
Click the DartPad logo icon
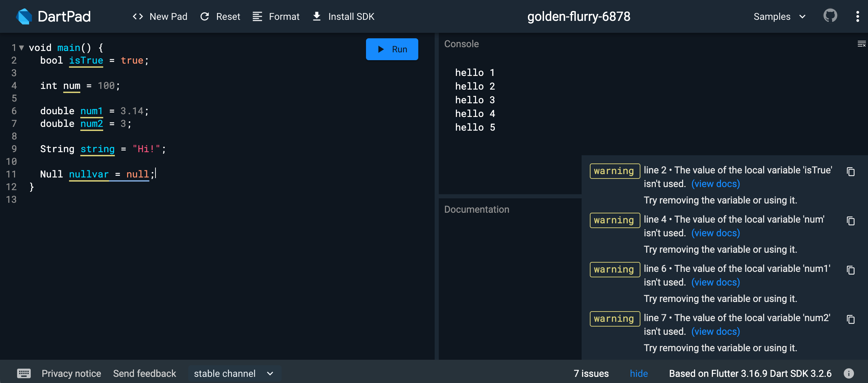[x=24, y=16]
